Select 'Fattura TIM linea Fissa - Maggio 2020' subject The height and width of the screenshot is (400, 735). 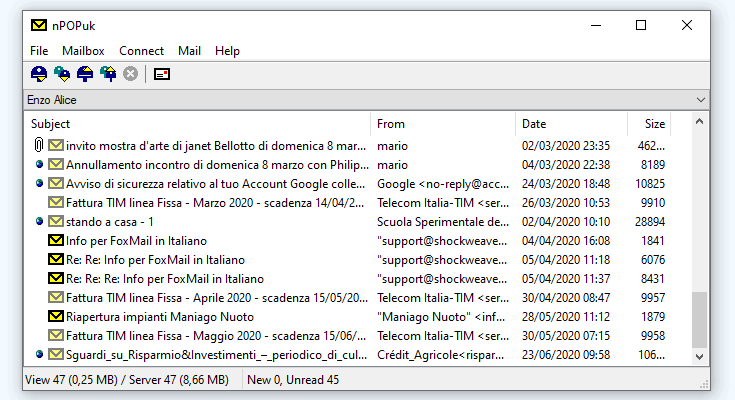[216, 336]
